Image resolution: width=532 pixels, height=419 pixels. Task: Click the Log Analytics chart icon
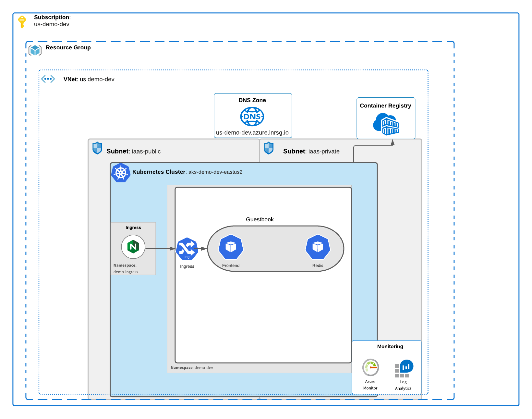click(404, 368)
